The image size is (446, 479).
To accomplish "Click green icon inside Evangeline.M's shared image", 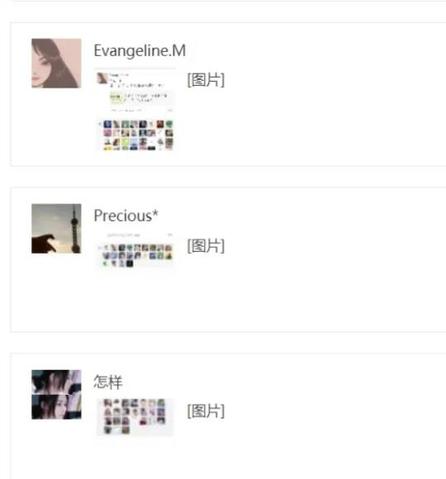I will [115, 98].
